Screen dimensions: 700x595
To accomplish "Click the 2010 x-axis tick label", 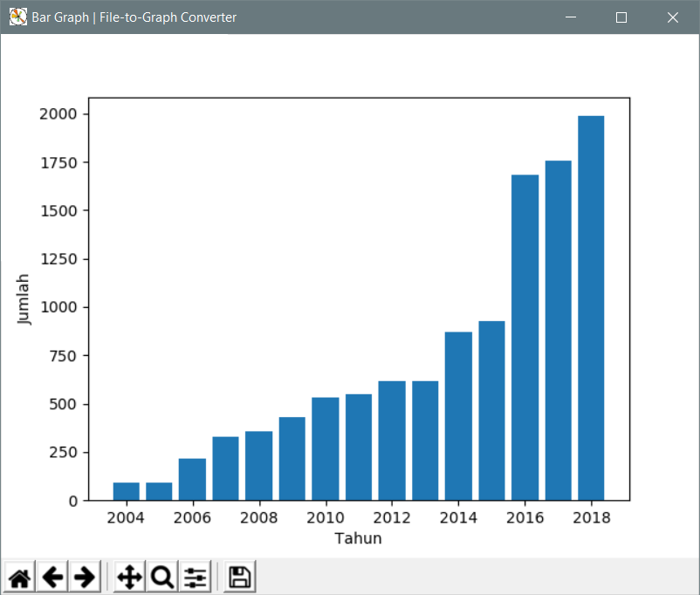I will click(x=326, y=517).
